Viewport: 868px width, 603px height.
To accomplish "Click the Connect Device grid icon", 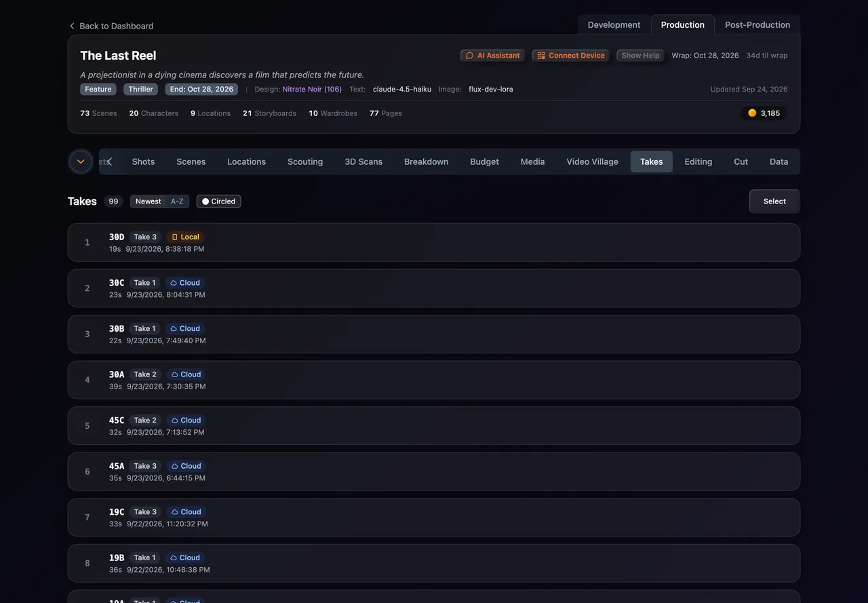I will click(x=541, y=56).
